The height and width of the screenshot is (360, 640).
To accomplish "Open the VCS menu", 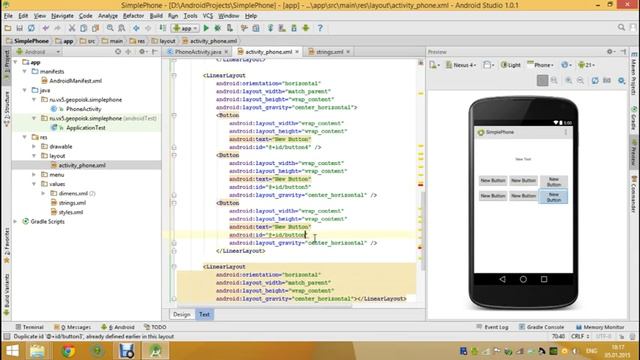I will click(x=208, y=16).
